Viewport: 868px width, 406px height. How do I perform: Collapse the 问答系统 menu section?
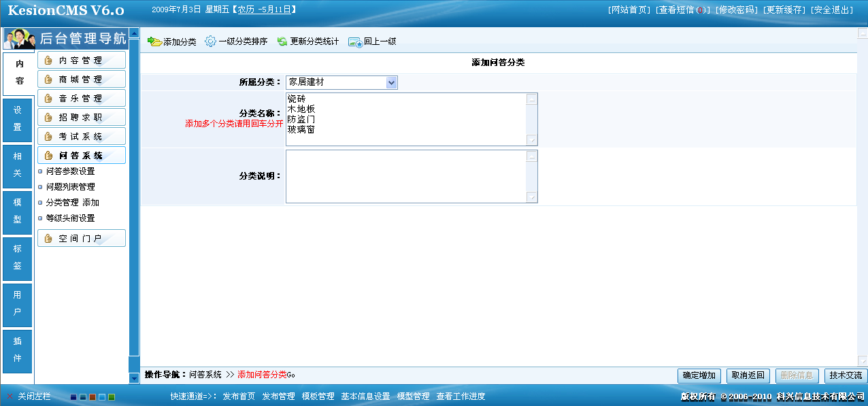(x=81, y=156)
